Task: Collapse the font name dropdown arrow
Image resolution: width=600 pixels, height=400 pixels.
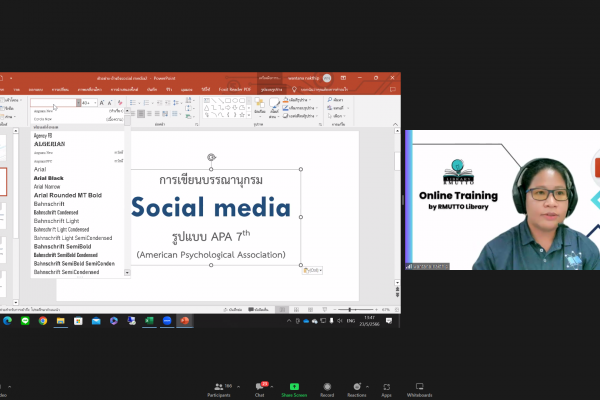Action: coord(78,103)
